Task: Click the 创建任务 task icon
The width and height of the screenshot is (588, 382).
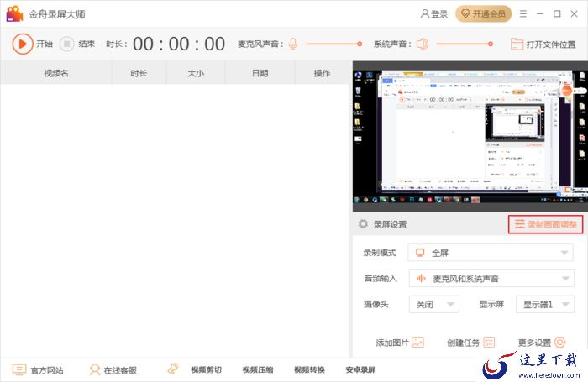Action: coord(489,343)
